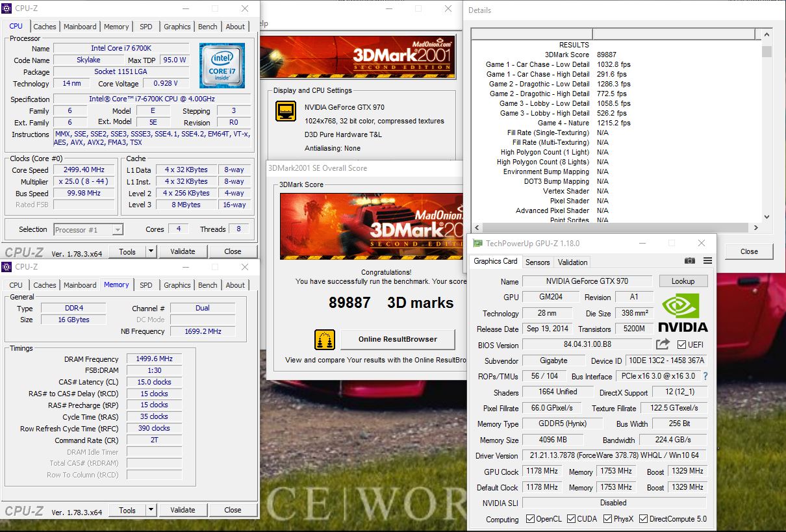
Task: Open Mainboard tab in top CPU-Z
Action: tap(80, 27)
